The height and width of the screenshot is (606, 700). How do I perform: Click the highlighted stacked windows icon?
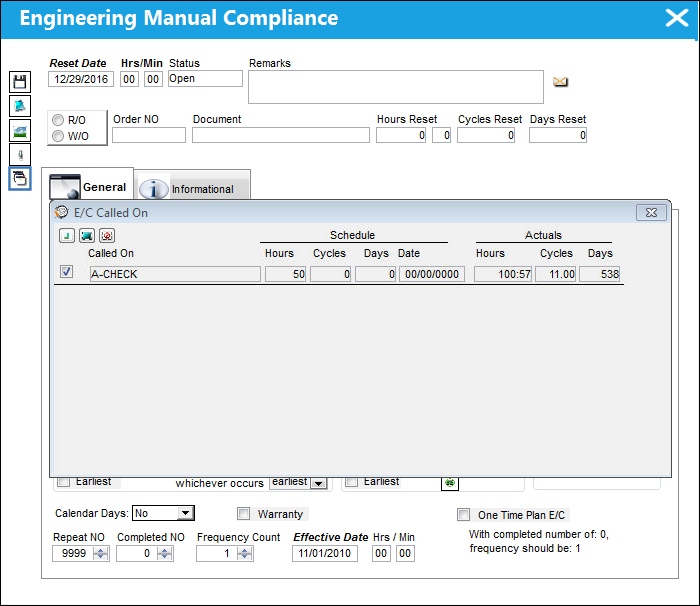[x=20, y=179]
